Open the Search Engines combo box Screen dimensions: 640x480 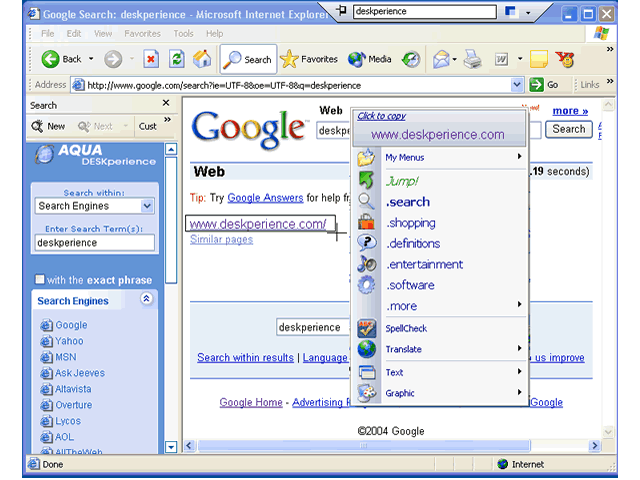(94, 206)
